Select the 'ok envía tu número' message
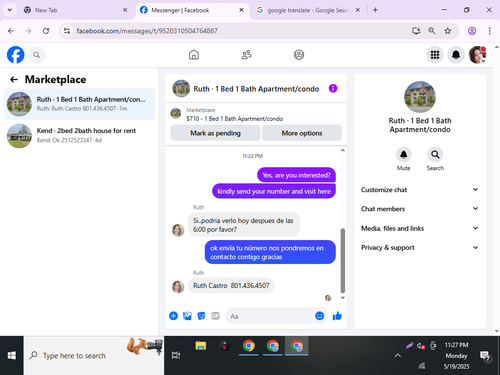Screen dimensions: 500x375 click(270, 252)
